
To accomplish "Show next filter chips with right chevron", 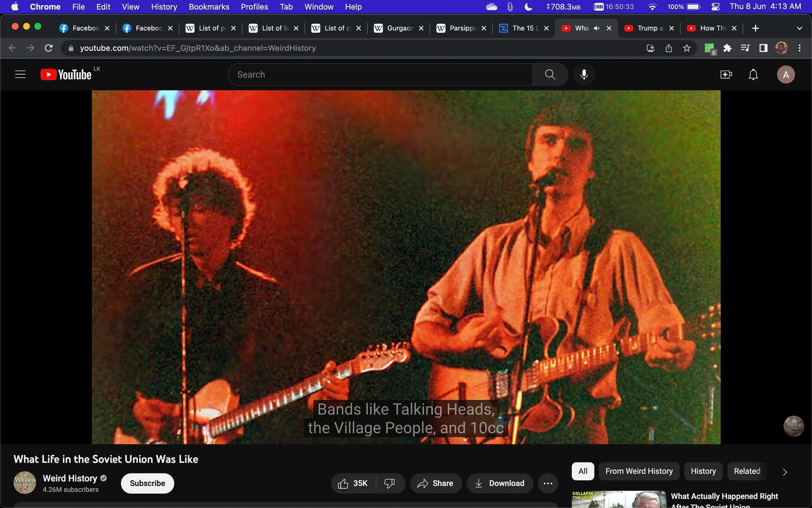I will (x=785, y=471).
